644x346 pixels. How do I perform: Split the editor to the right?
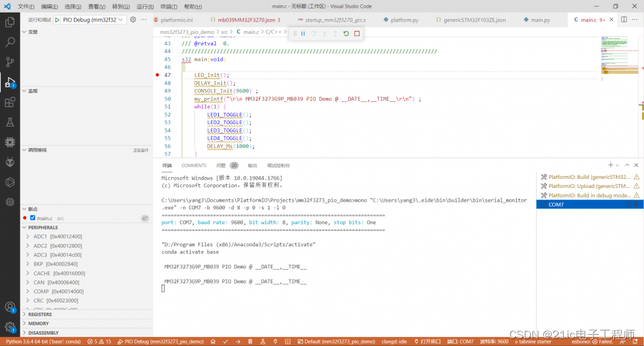624,19
